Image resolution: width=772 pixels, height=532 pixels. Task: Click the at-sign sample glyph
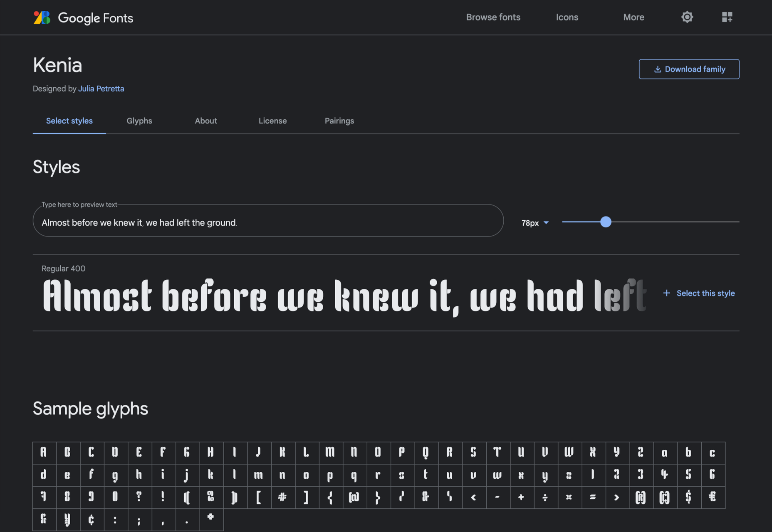pyautogui.click(x=354, y=497)
